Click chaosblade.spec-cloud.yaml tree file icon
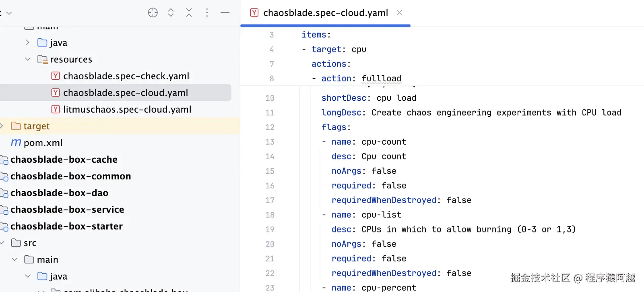Screen dimensions: 644x292 [56, 93]
